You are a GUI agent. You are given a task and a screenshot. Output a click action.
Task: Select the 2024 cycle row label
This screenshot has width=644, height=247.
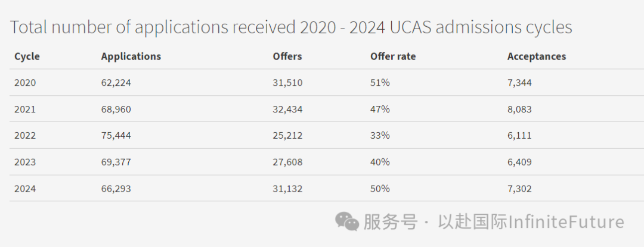point(25,189)
